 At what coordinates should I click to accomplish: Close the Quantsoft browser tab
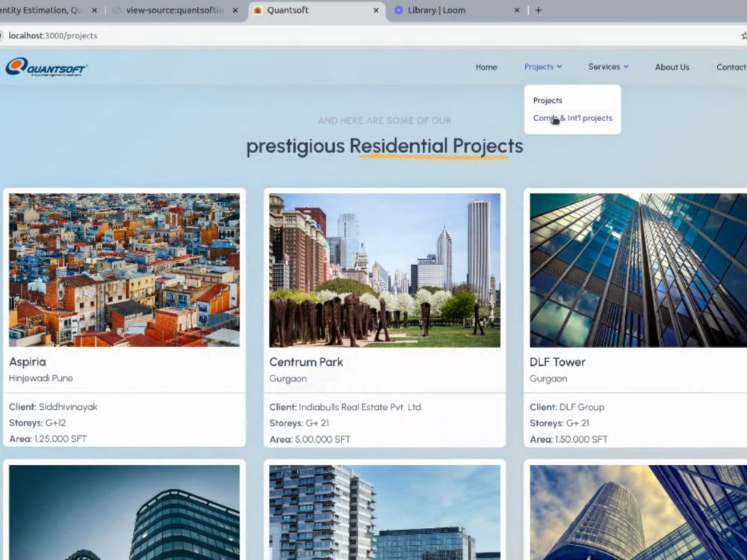376,10
